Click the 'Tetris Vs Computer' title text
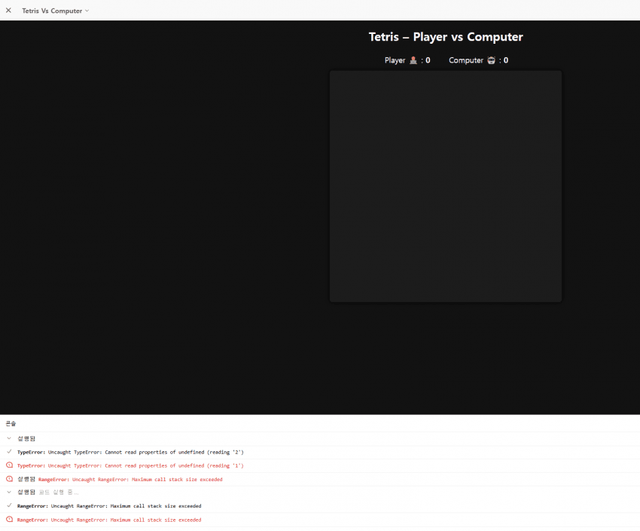The image size is (640, 531). coord(52,11)
